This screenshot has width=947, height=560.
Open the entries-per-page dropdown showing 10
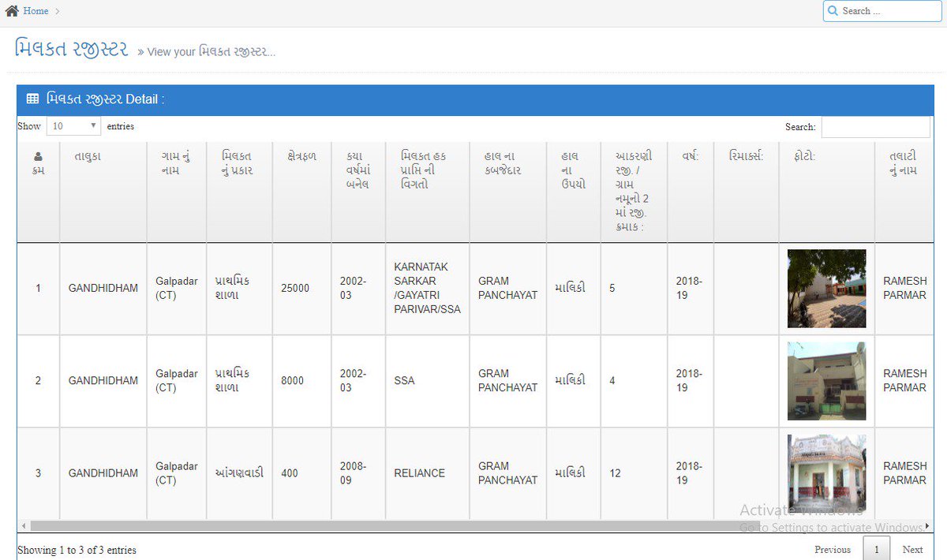pyautogui.click(x=73, y=126)
